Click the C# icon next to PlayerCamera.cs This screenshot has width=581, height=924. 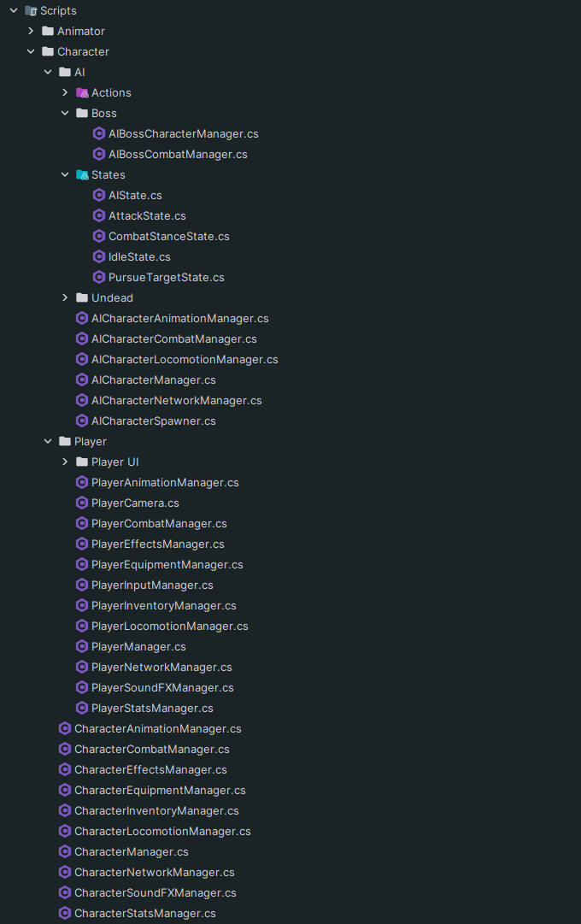click(82, 503)
